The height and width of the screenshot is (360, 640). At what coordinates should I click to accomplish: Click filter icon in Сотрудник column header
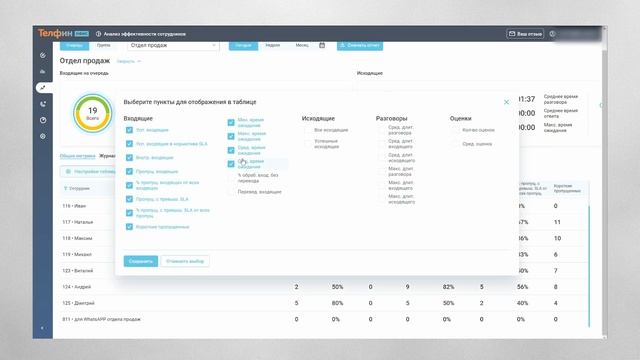tap(66, 189)
